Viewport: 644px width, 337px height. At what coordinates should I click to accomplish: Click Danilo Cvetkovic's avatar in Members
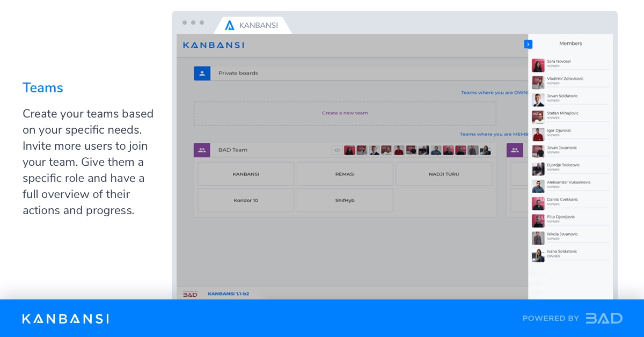[538, 203]
